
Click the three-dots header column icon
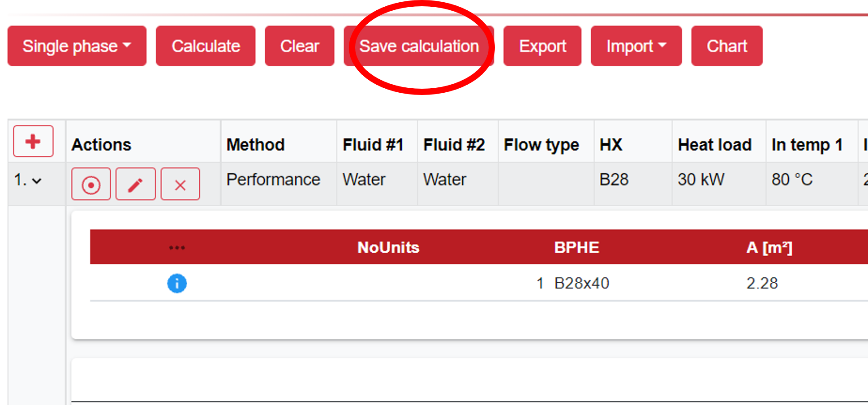[x=177, y=247]
